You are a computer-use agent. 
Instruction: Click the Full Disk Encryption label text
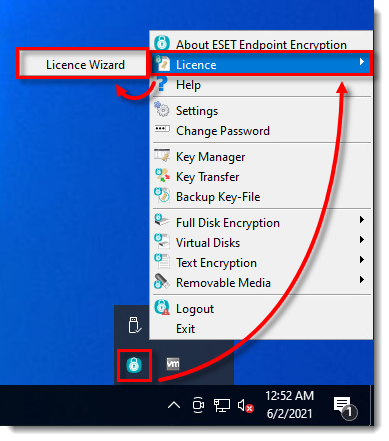[x=228, y=223]
